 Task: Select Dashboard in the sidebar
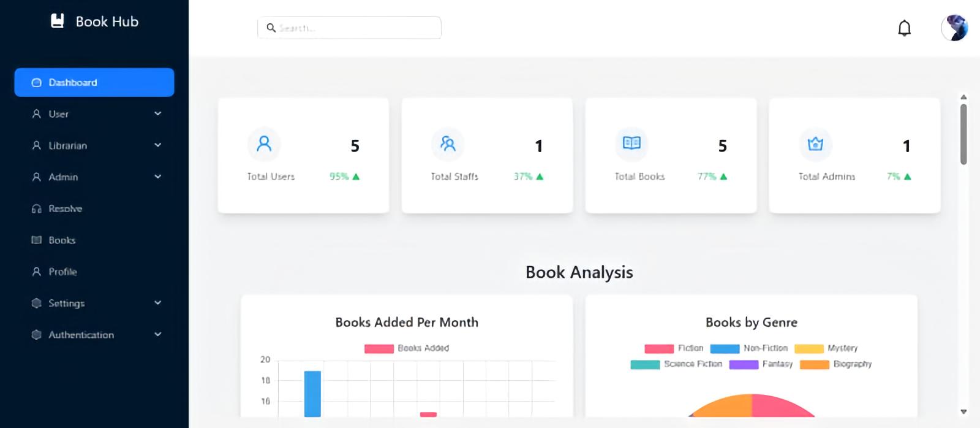click(x=94, y=82)
